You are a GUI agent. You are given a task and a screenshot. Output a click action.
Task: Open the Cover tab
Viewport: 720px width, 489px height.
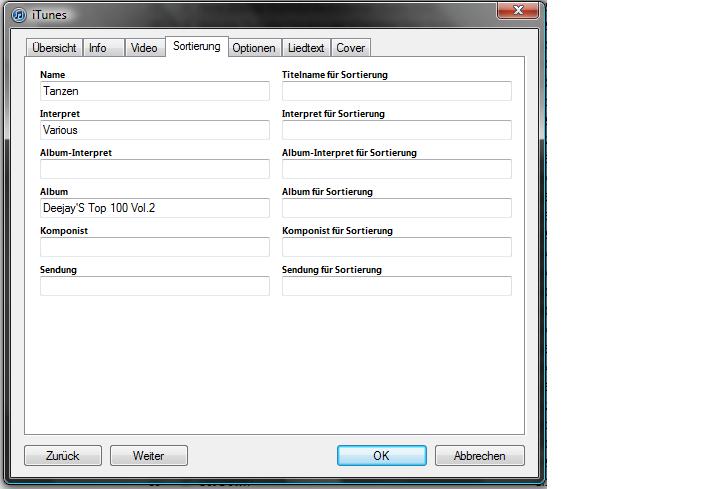click(350, 48)
